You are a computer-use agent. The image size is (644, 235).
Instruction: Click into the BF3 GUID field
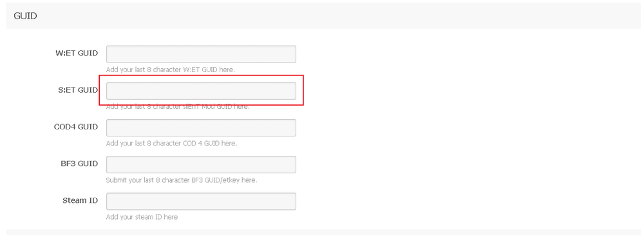point(201,164)
